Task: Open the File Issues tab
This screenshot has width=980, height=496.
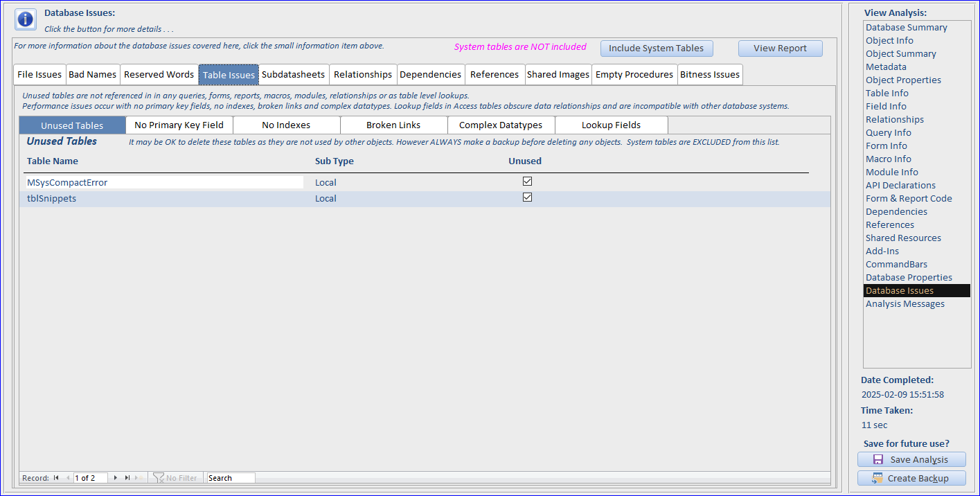Action: point(39,75)
